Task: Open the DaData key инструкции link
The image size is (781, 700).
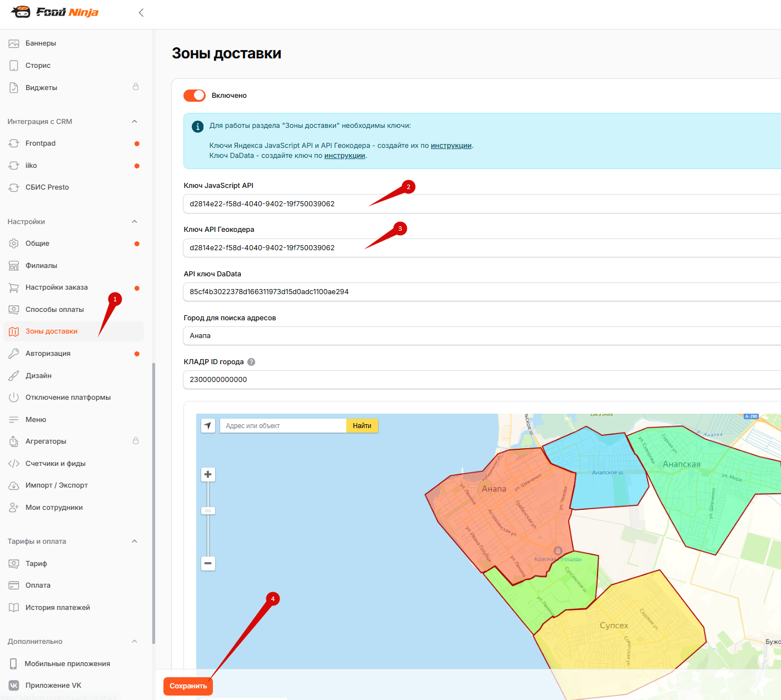Action: [345, 156]
